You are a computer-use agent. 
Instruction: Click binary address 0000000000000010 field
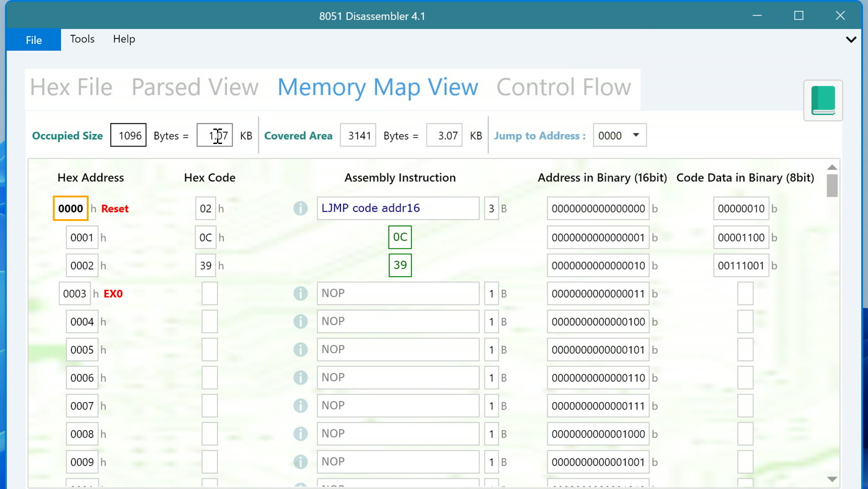598,266
